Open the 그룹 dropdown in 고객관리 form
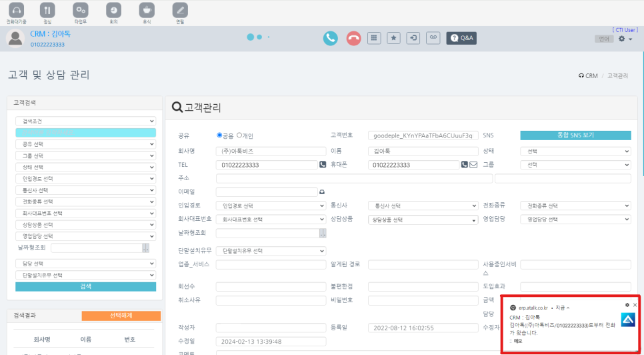Viewport: 644px width, 355px height. pyautogui.click(x=575, y=165)
